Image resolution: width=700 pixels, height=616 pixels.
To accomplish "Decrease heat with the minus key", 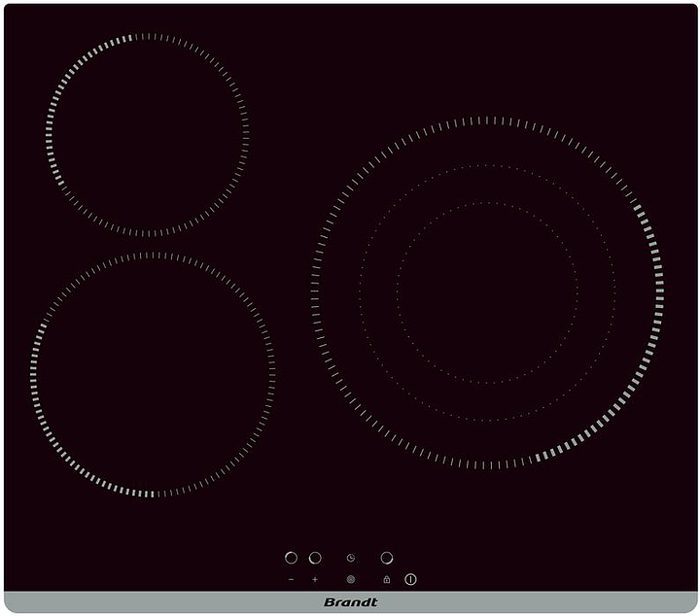I will coord(291,579).
